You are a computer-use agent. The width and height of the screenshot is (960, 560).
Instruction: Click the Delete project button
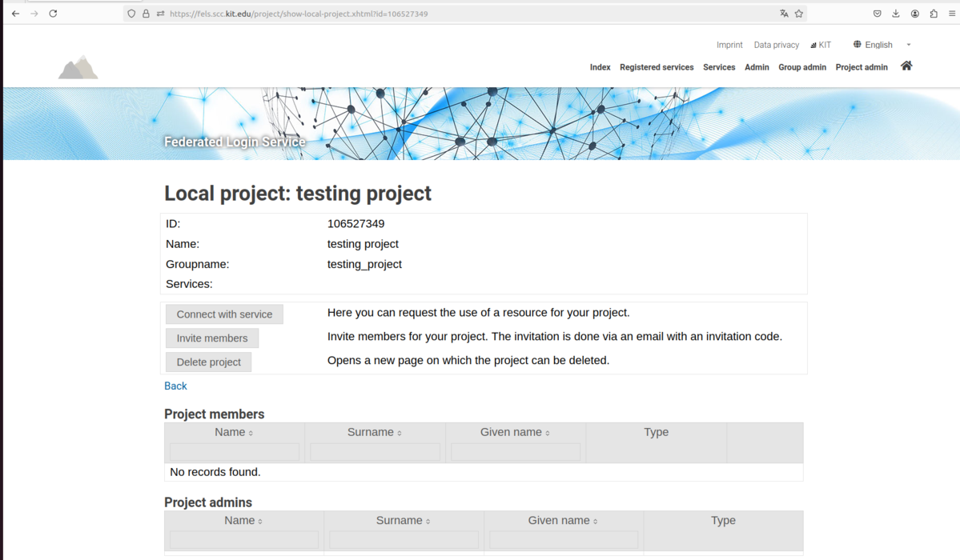208,362
